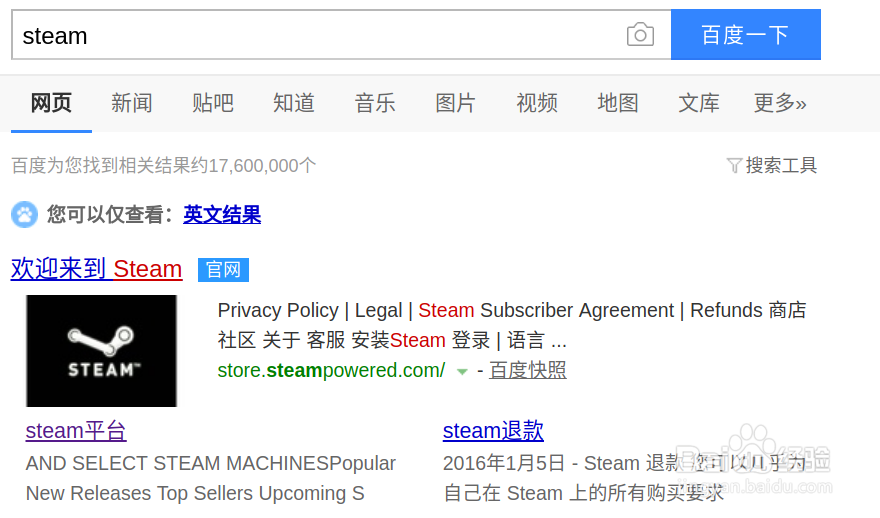Click the AND SELECT STEAM MACHINESPopular text
Screen dimensions: 880x518
click(x=210, y=464)
